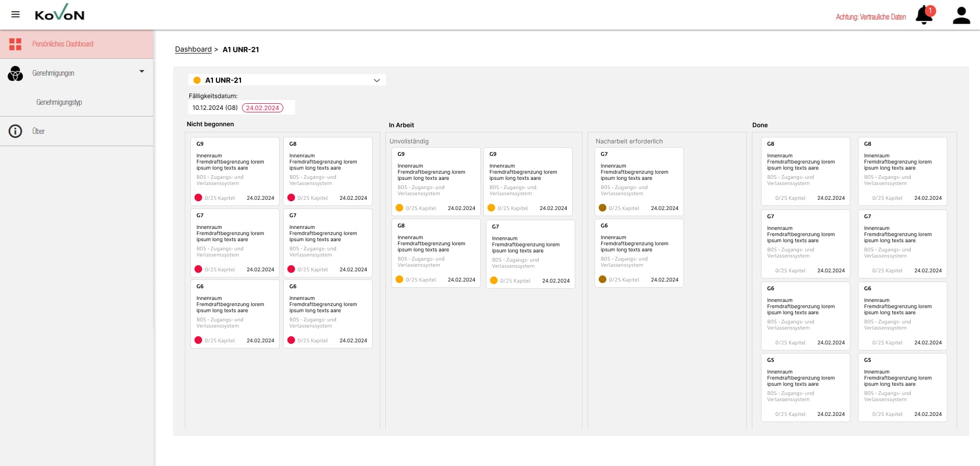Open the notifications bell

click(923, 16)
